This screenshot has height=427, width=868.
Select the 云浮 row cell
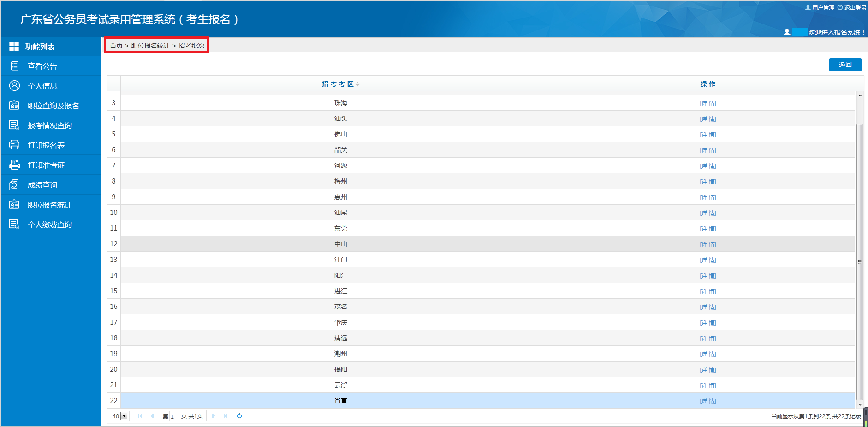pyautogui.click(x=341, y=385)
